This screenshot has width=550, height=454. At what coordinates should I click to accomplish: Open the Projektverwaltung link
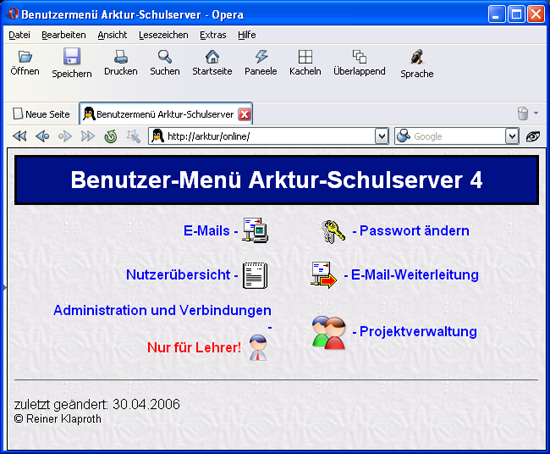pos(418,332)
